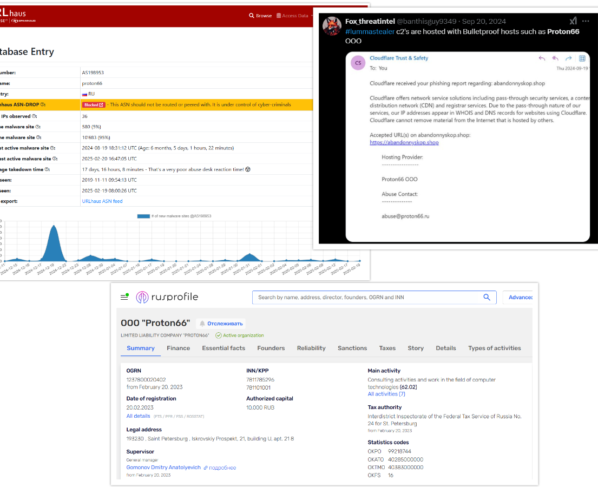This screenshot has height=487, width=598.
Task: Click the Browse search item in URLhaus header
Action: (260, 16)
